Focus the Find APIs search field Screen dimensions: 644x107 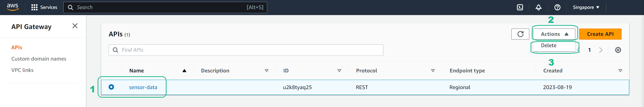click(x=246, y=50)
